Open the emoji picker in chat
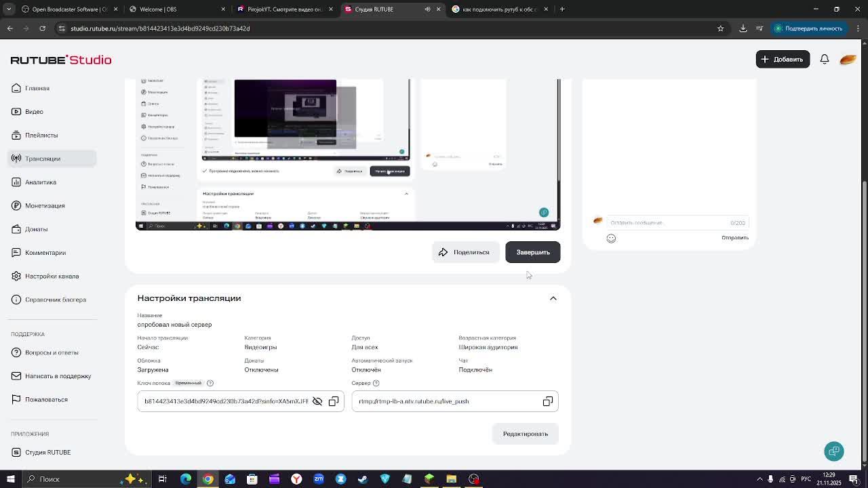 pyautogui.click(x=611, y=238)
